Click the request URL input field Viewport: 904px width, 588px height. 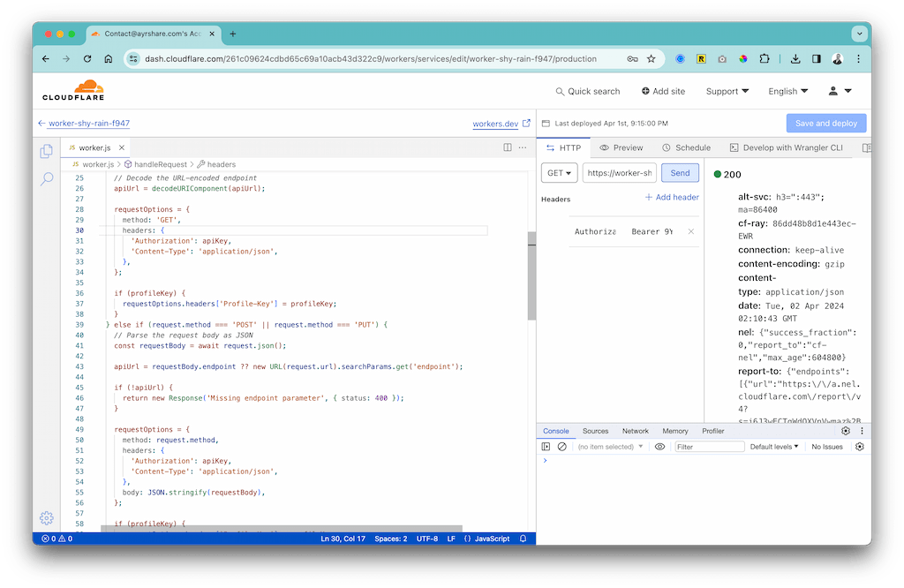click(619, 173)
